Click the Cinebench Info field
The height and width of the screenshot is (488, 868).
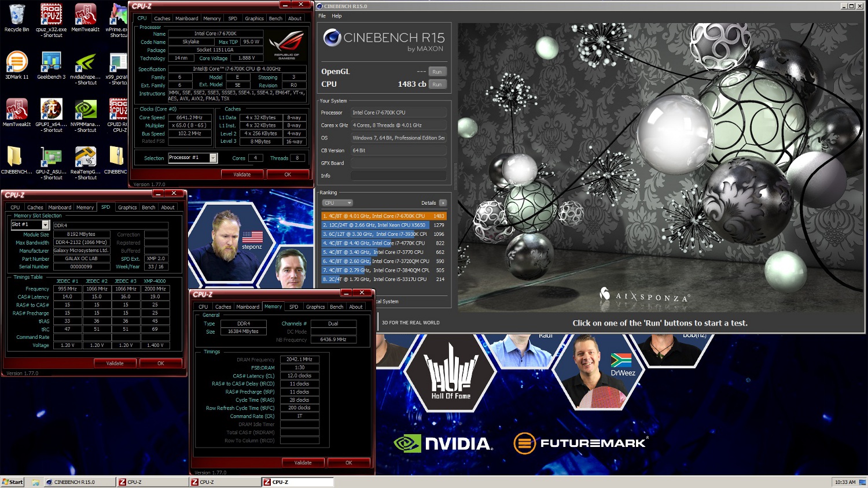[x=399, y=176]
